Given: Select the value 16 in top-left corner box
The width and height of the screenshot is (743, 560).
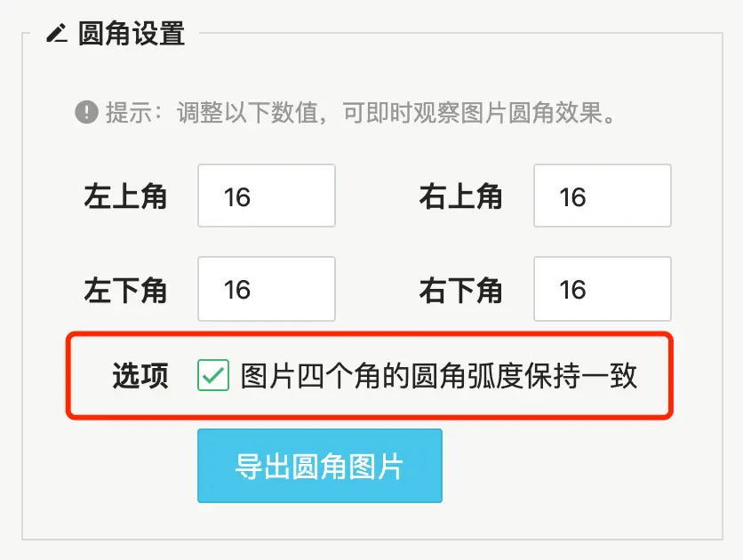Looking at the screenshot, I should [x=266, y=196].
